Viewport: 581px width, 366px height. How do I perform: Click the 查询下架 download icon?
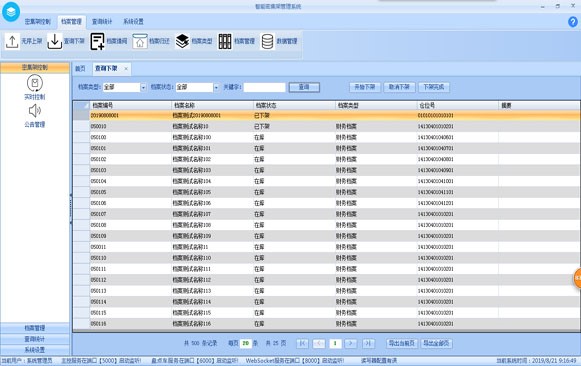pyautogui.click(x=55, y=41)
